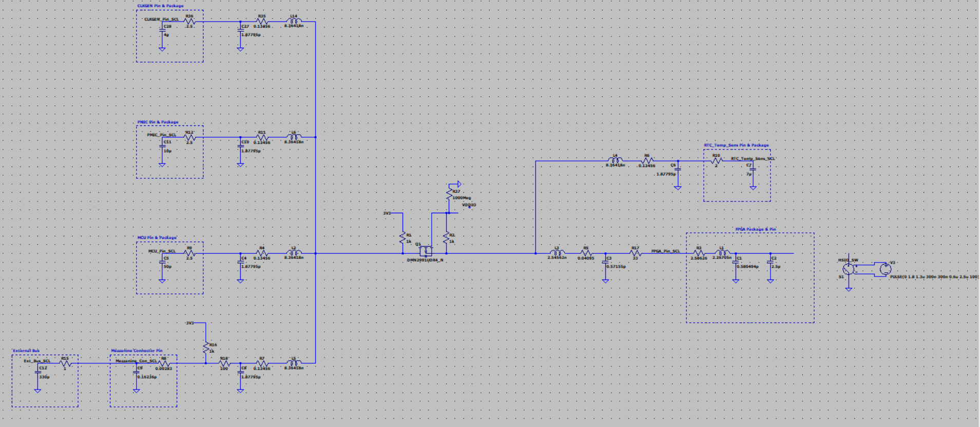Select pull-up resistor R16
Screen dimensions: 980x427
206,347
